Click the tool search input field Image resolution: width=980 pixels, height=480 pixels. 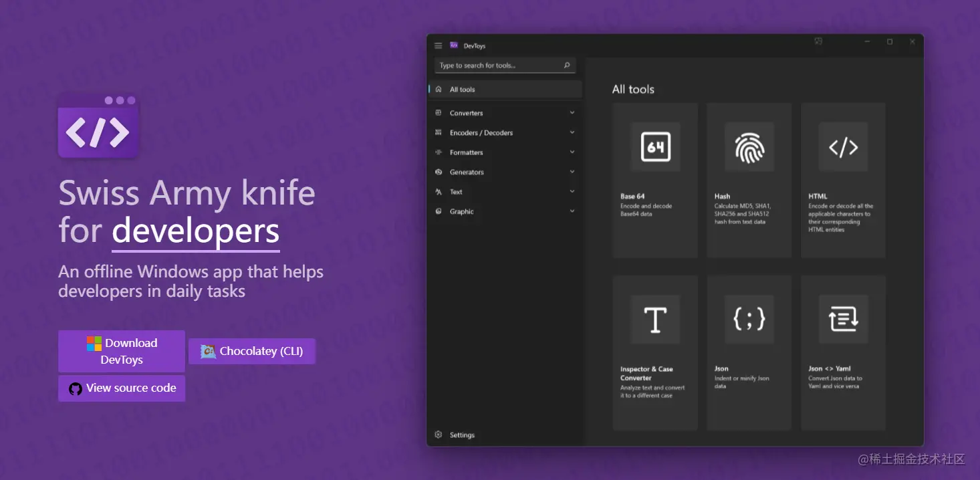click(505, 66)
